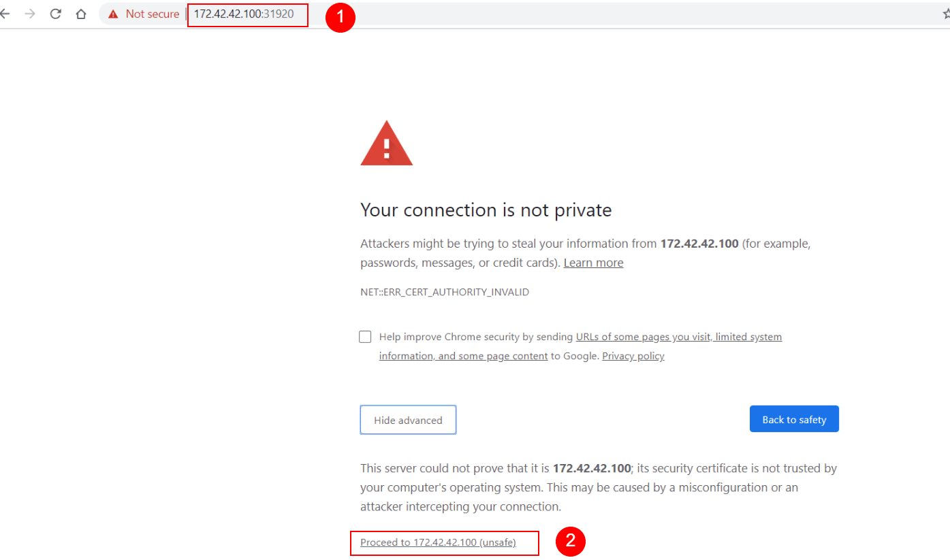Click the bold 172.42.42.100 in the attackers warning
Viewport: 950px width, 560px height.
pyautogui.click(x=699, y=244)
